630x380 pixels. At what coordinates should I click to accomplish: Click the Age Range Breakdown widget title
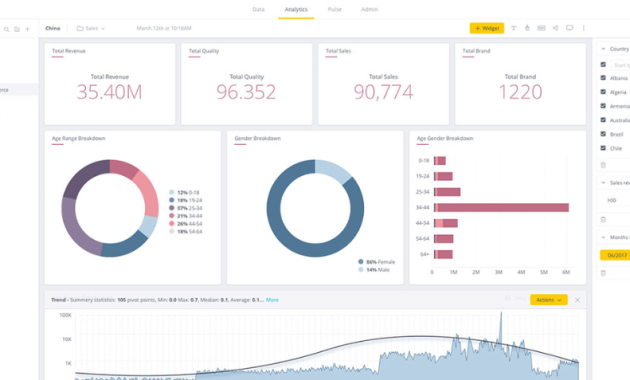point(78,138)
